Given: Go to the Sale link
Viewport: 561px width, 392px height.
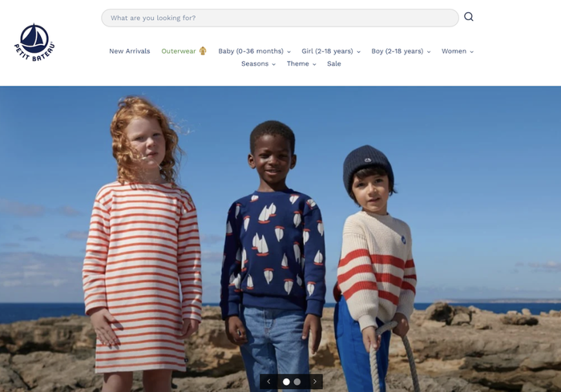Looking at the screenshot, I should click(x=334, y=63).
